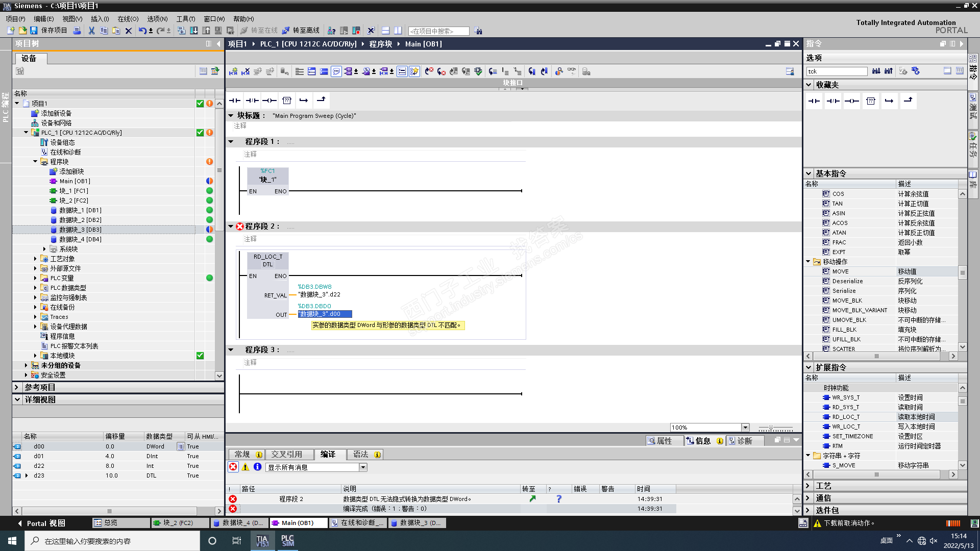Image resolution: width=980 pixels, height=551 pixels.
Task: Click the red error filter icon
Action: click(233, 467)
